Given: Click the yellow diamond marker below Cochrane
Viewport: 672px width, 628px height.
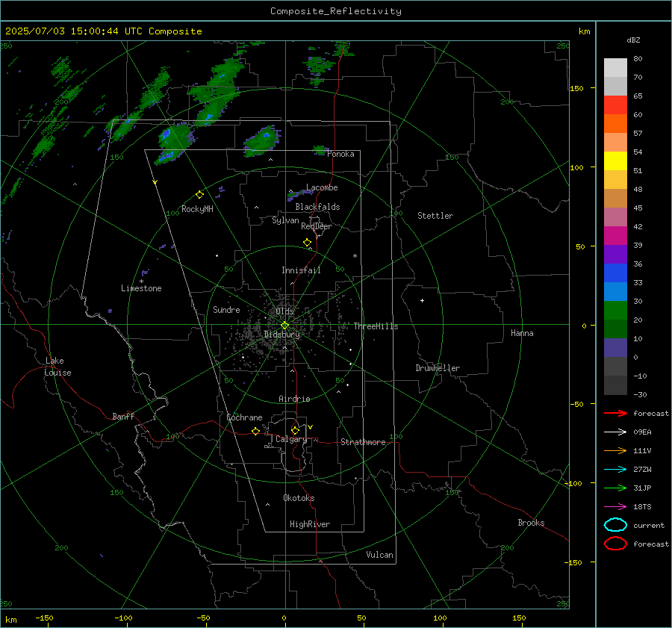Looking at the screenshot, I should 255,431.
